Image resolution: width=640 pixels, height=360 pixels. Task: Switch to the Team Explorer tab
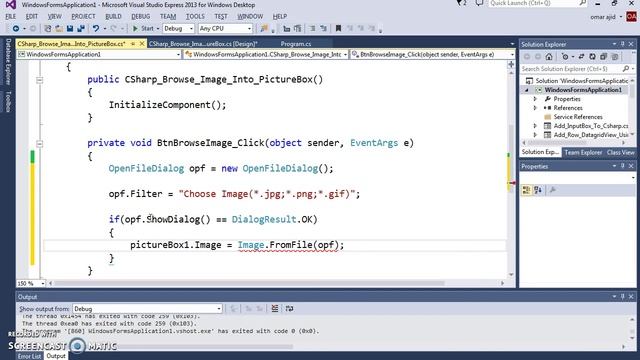[583, 152]
